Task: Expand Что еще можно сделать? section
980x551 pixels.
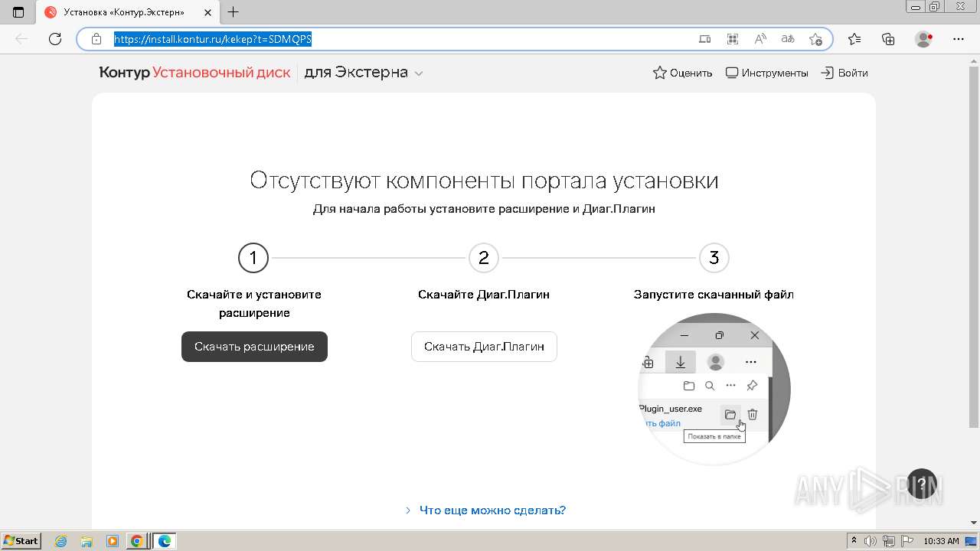Action: click(485, 510)
